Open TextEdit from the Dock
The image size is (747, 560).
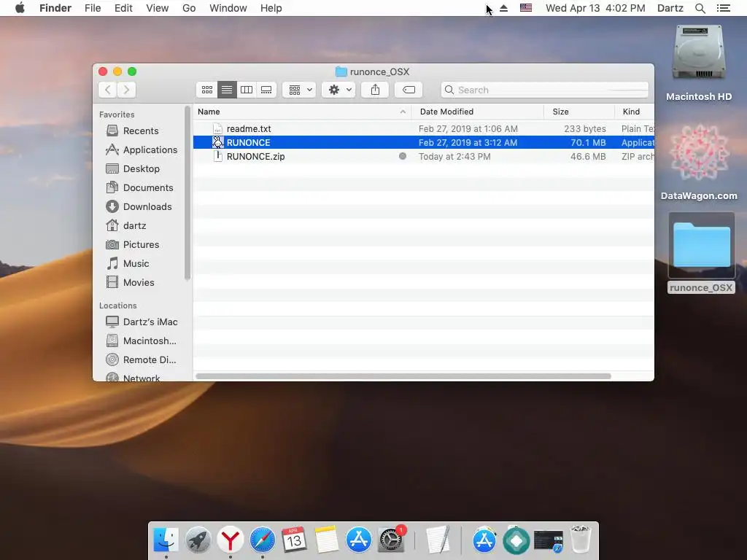point(438,540)
